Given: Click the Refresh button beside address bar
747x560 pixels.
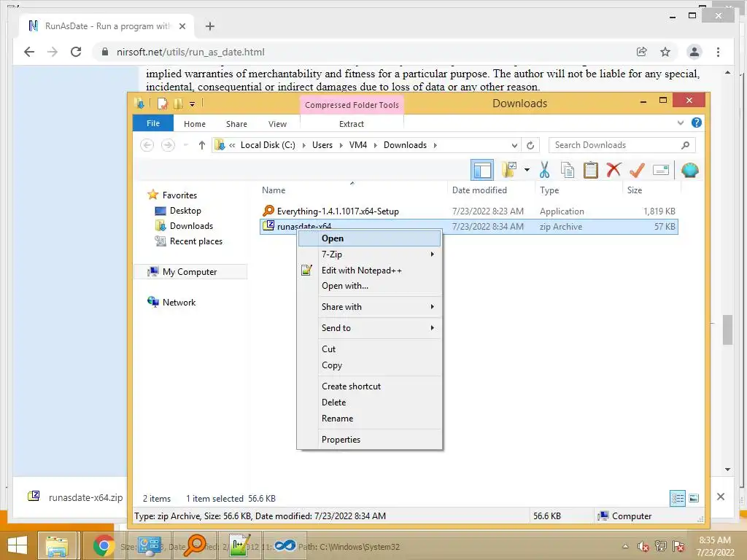Looking at the screenshot, I should click(530, 145).
